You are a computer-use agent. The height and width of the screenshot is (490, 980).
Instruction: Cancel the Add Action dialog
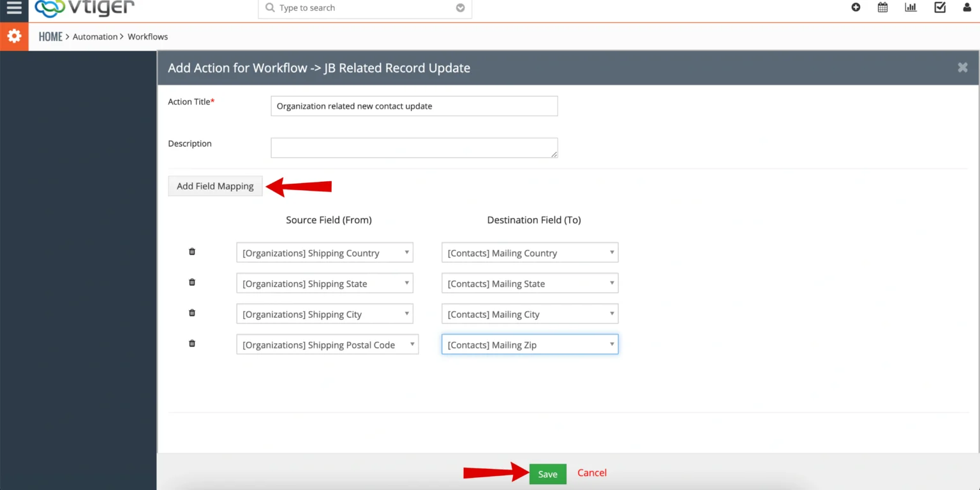(x=591, y=473)
